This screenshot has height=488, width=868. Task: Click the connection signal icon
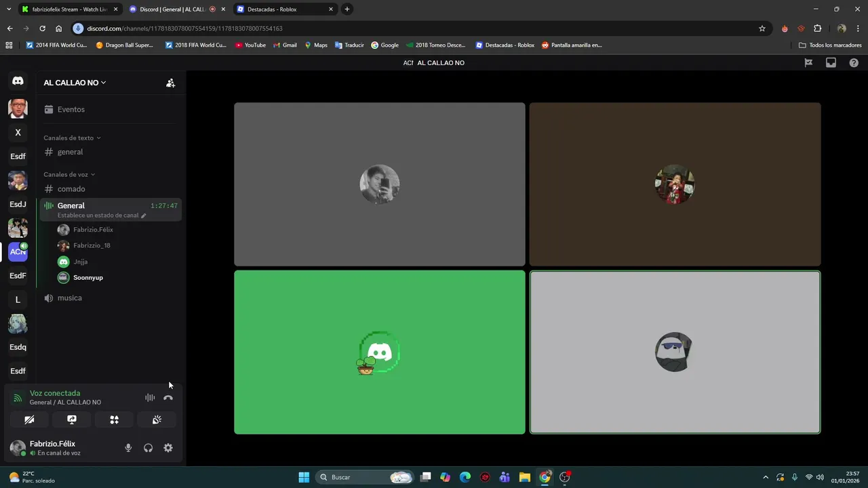[x=18, y=398]
